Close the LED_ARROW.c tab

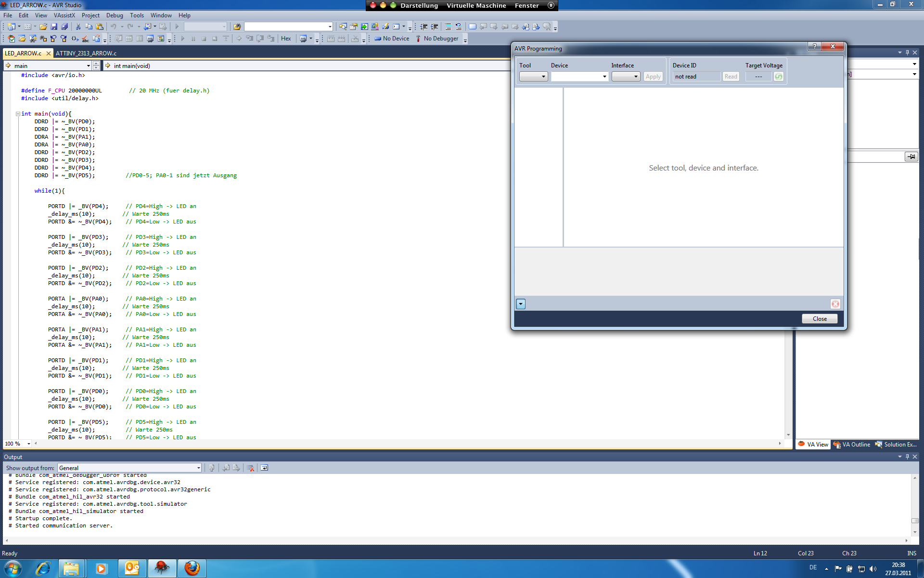(x=48, y=53)
